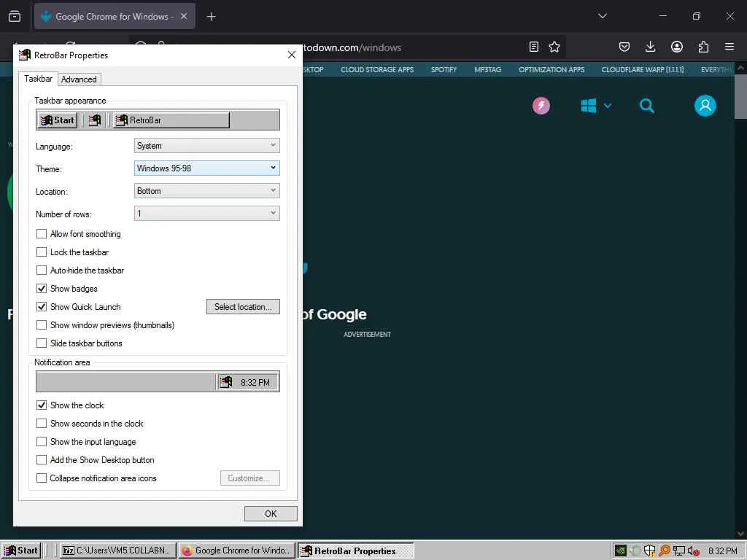Click the Select location... button
Image resolution: width=747 pixels, height=560 pixels.
[x=243, y=307]
